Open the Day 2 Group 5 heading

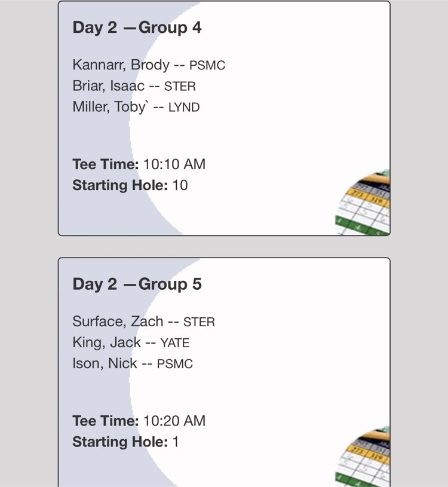[137, 284]
